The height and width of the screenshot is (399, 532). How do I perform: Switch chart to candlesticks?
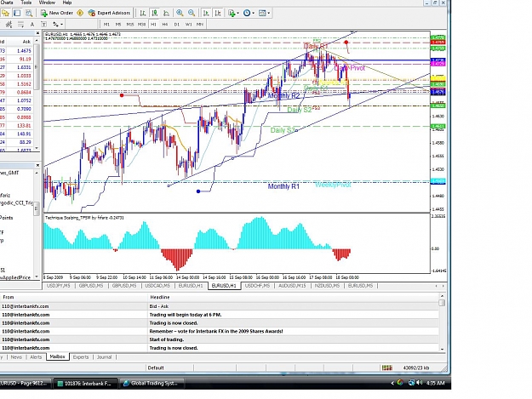click(x=155, y=13)
